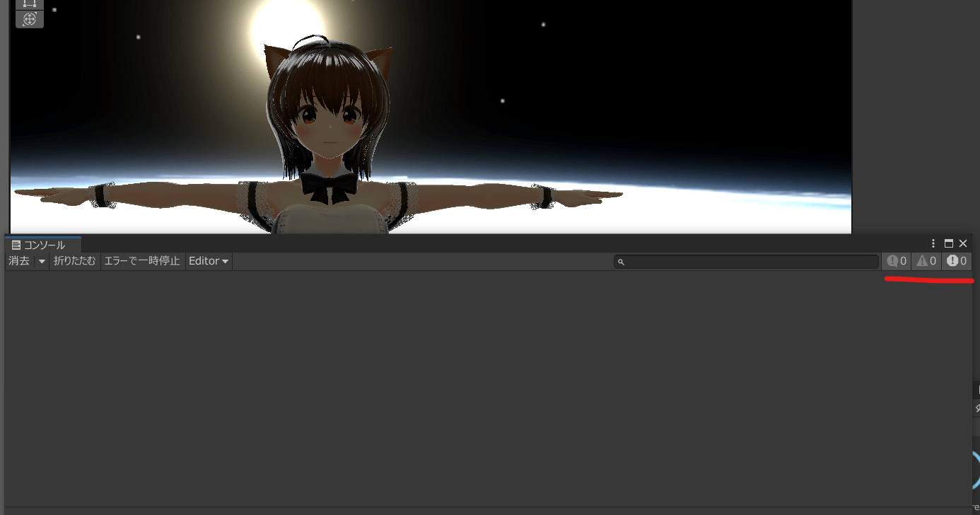Open the console panel three-dot menu
Viewport: 980px width, 515px height.
pos(933,243)
